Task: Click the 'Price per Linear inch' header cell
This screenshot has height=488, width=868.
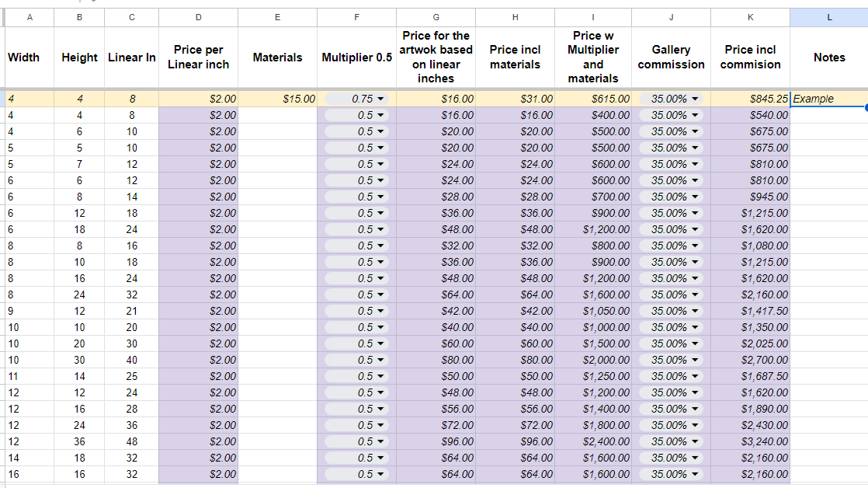Action: 198,57
